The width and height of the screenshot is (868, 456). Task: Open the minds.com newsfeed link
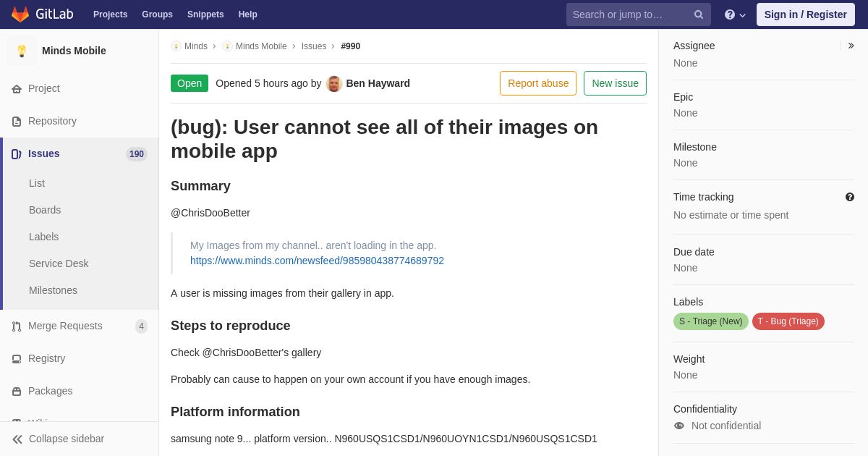pos(317,261)
